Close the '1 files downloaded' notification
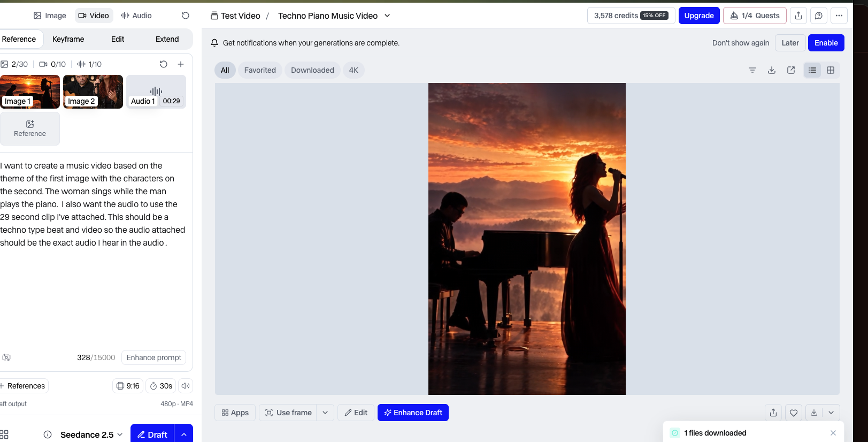Image resolution: width=868 pixels, height=442 pixels. coord(833,433)
